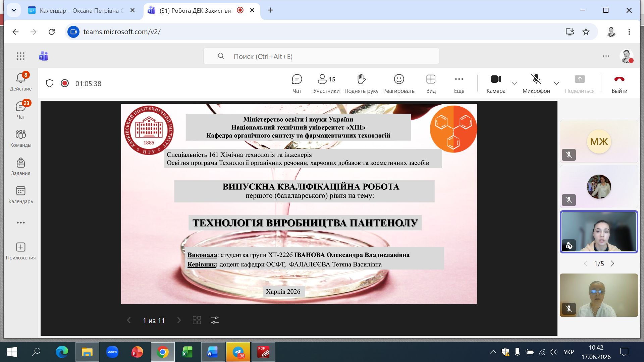Advance to the next slide
The height and width of the screenshot is (362, 644).
[x=179, y=320]
